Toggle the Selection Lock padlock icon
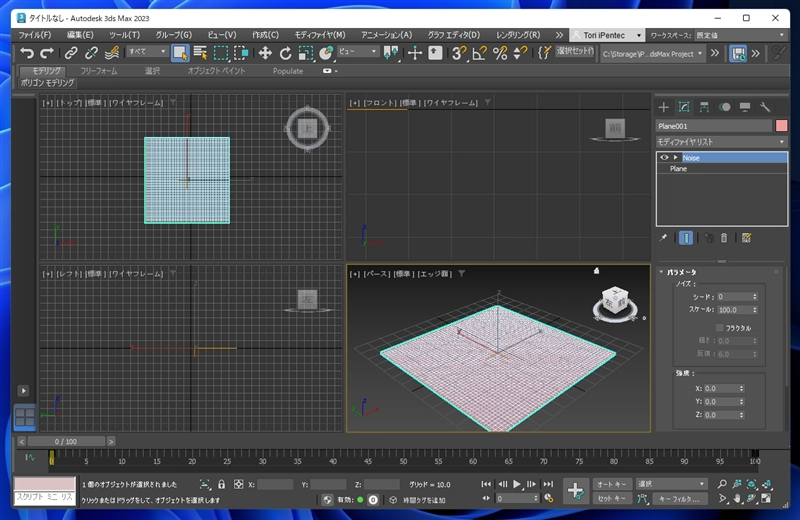The height and width of the screenshot is (520, 800). click(x=221, y=484)
